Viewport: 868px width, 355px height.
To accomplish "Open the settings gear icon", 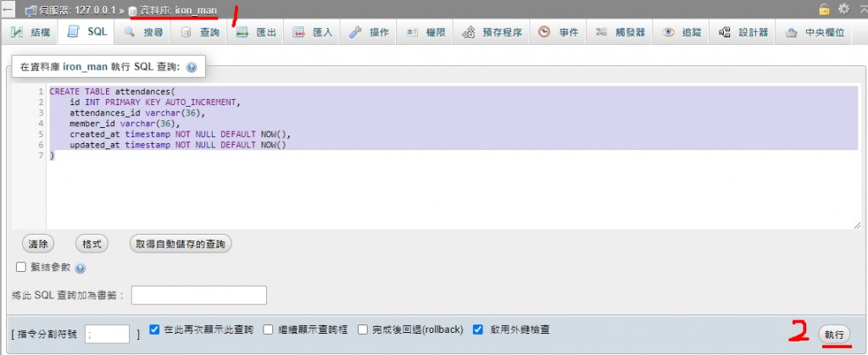I will (x=843, y=8).
